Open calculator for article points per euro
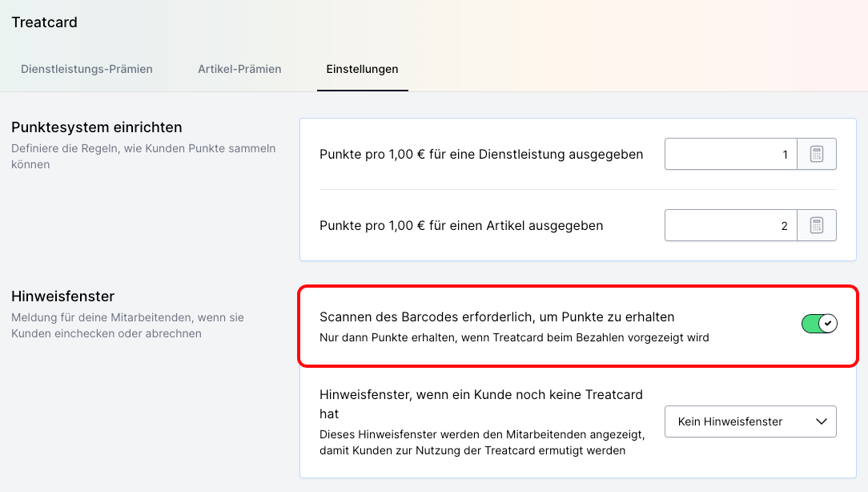Screen dimensions: 868x492 click(x=816, y=226)
